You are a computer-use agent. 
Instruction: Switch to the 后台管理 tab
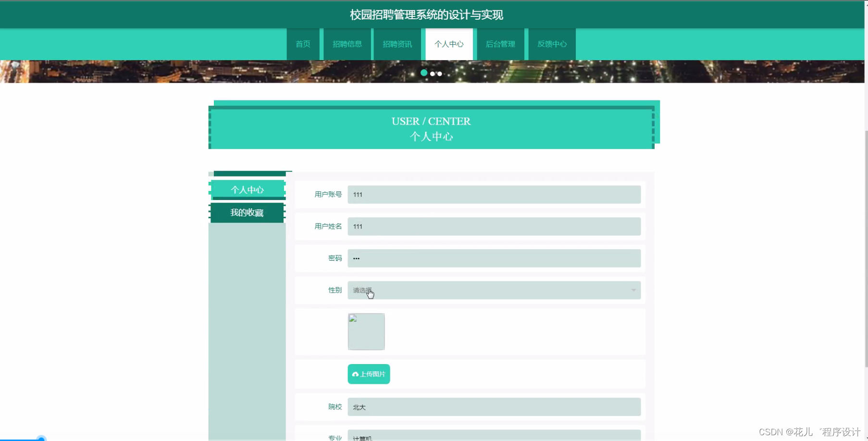point(500,44)
